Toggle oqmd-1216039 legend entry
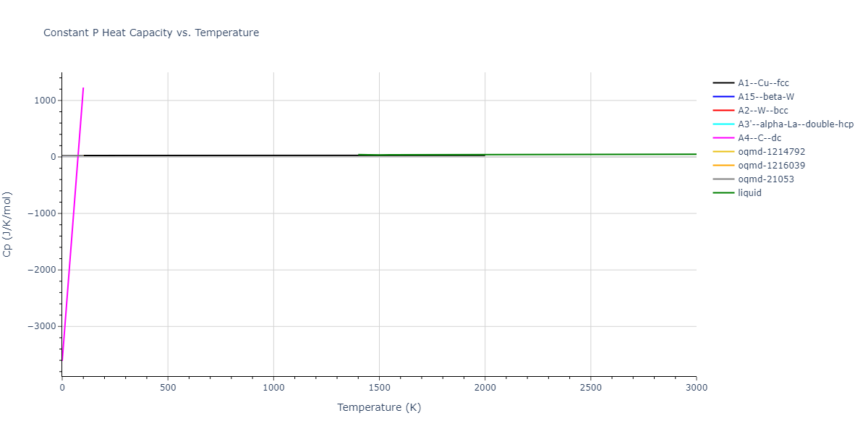Viewport: 868px width, 434px height. point(771,166)
